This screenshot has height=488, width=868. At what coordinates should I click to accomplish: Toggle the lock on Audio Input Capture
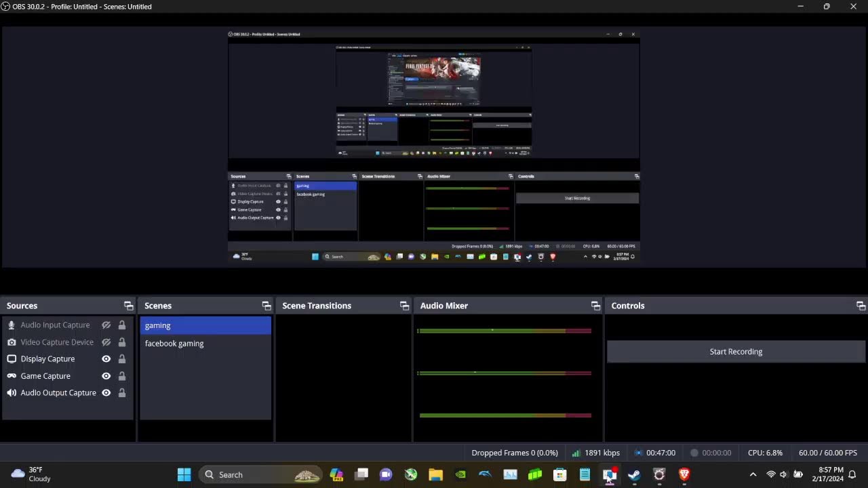pos(122,325)
